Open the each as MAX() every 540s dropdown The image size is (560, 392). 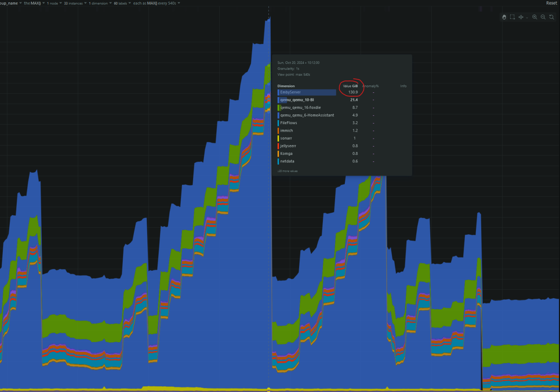[157, 3]
